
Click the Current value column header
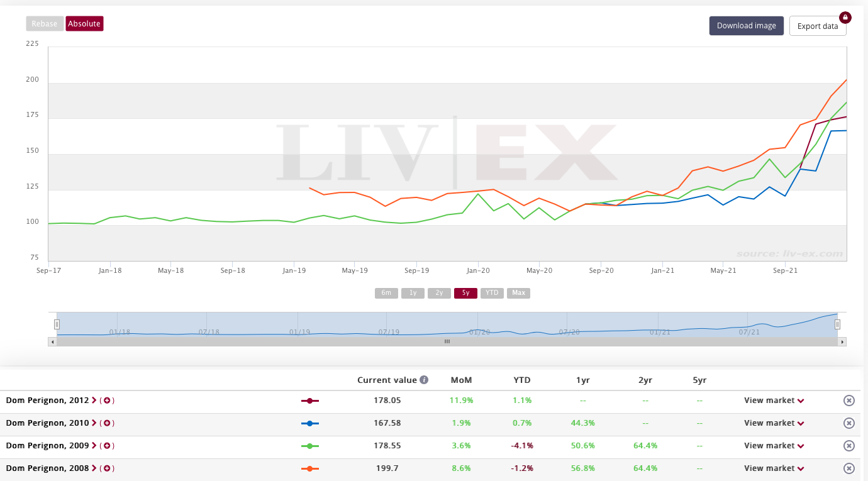point(387,380)
